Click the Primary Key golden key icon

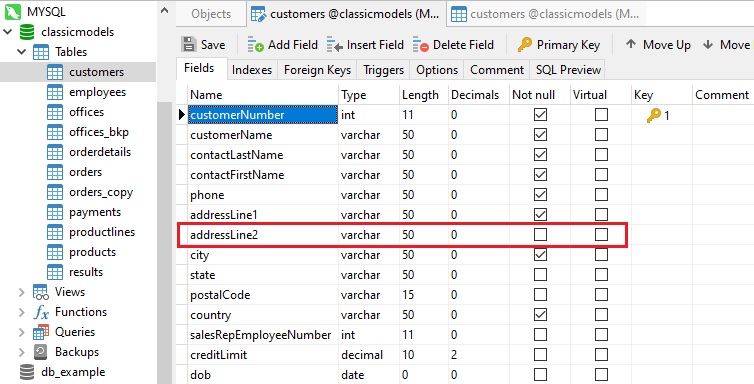525,45
